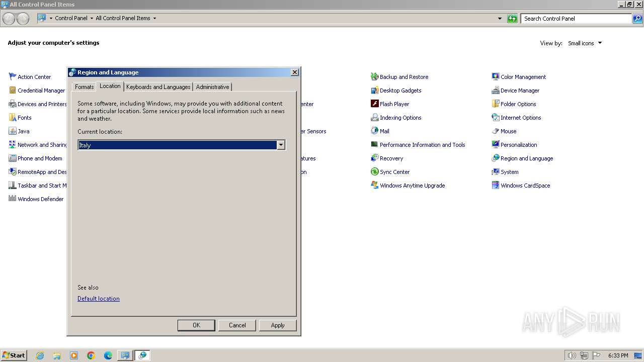Close the Region and Language dialog
644x362 pixels.
pos(295,72)
